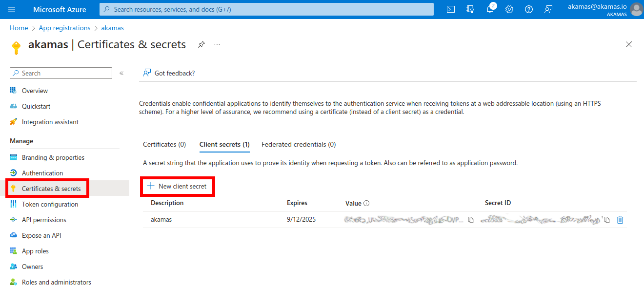Viewport: 644px width, 286px height.
Task: Open the more options ellipsis menu
Action: click(217, 44)
